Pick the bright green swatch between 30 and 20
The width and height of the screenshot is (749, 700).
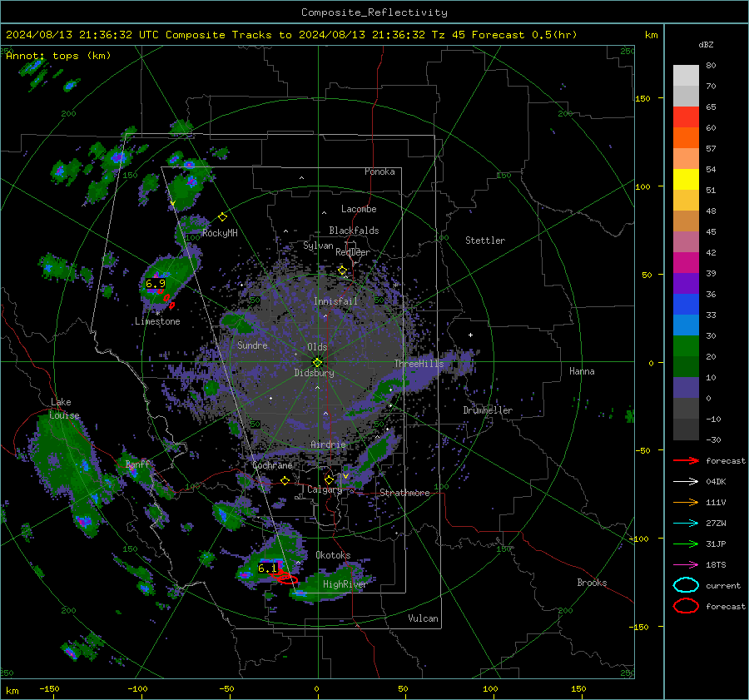686,346
